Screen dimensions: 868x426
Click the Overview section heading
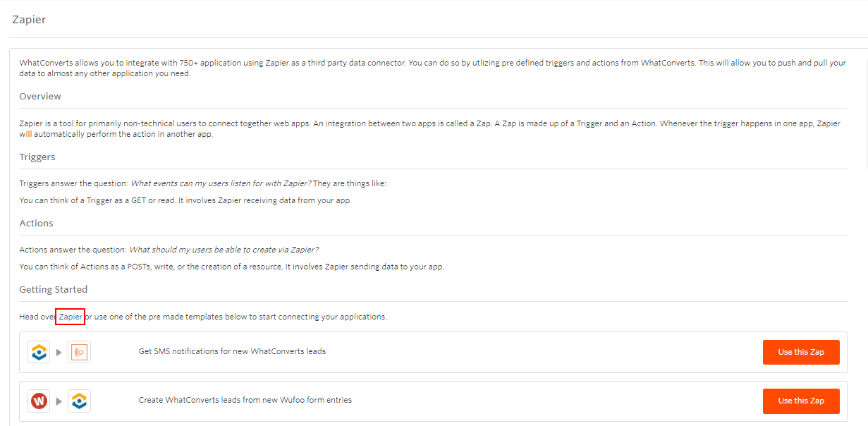40,96
